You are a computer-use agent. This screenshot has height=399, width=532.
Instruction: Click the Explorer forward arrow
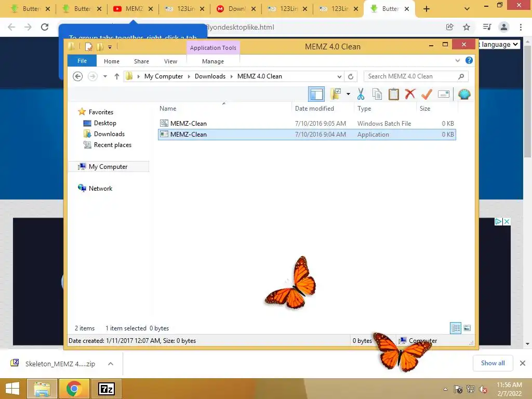coord(92,76)
